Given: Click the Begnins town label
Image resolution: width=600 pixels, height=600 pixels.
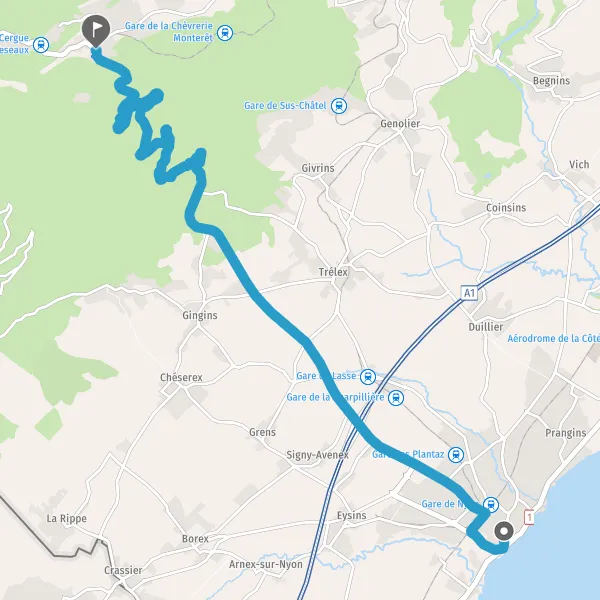Looking at the screenshot, I should (x=551, y=81).
